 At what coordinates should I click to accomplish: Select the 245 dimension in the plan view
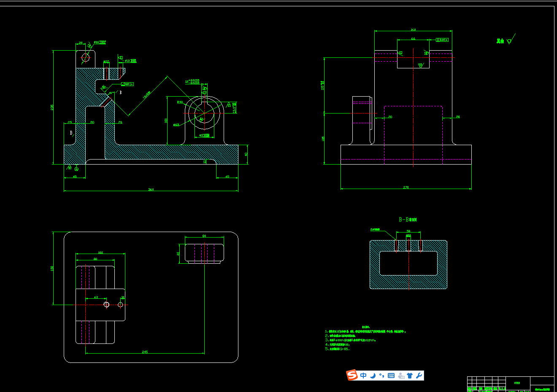coord(145,352)
